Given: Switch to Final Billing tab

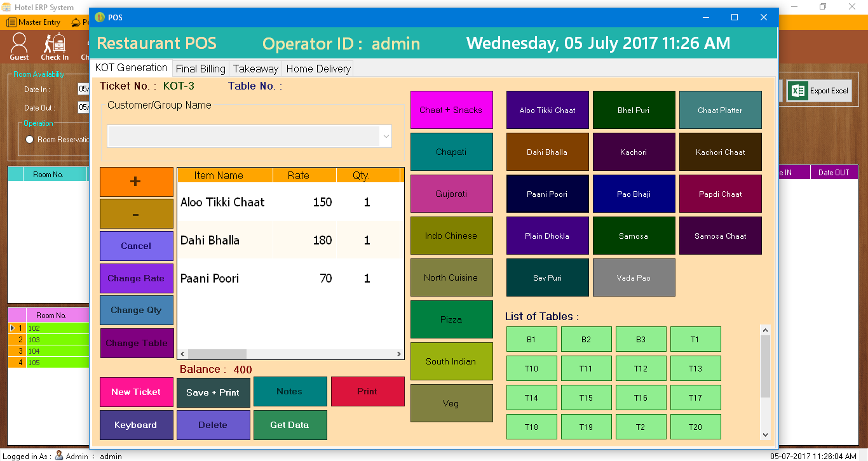Looking at the screenshot, I should point(201,69).
